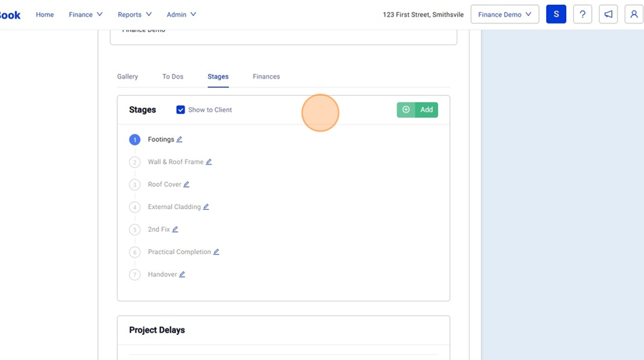Open the announcements megaphone icon
This screenshot has height=360, width=644.
coord(608,14)
